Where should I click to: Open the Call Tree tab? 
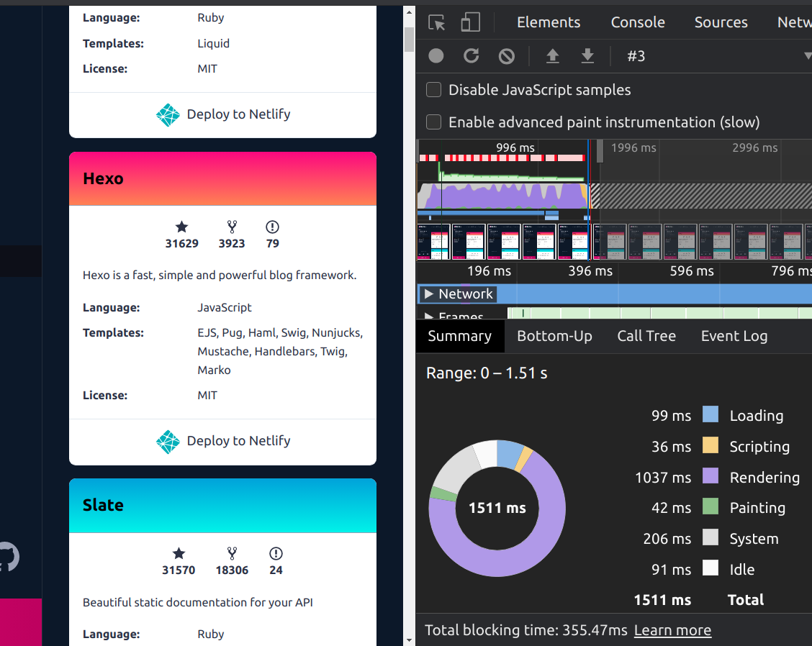coord(646,336)
